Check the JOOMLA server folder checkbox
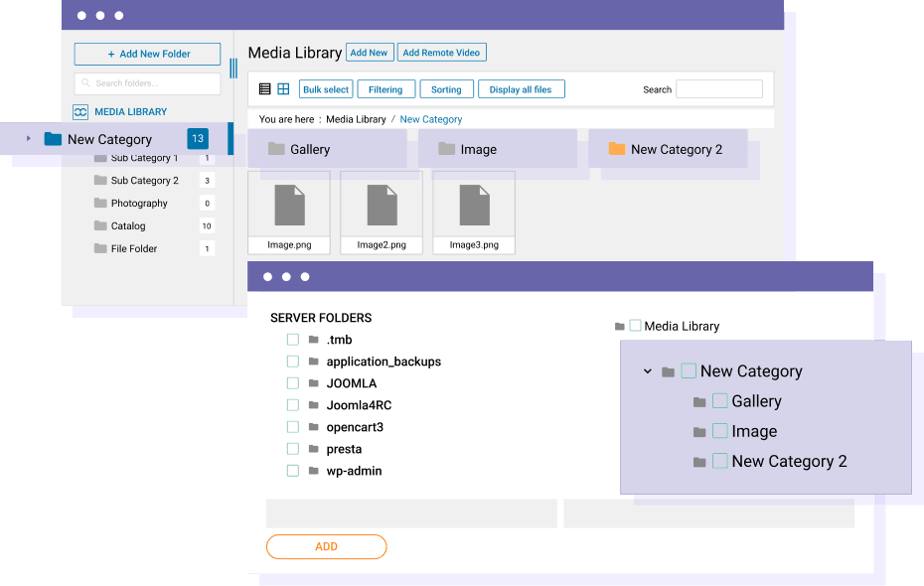Viewport: 924px width, 586px height. pos(293,382)
